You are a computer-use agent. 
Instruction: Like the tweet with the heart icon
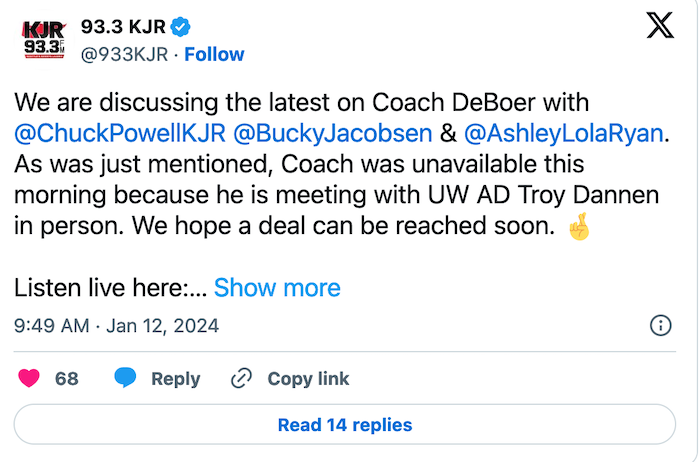[30, 379]
